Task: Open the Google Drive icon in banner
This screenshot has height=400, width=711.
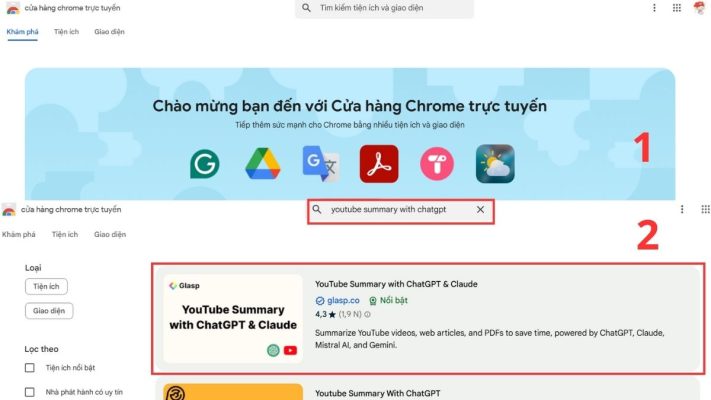Action: coord(263,164)
